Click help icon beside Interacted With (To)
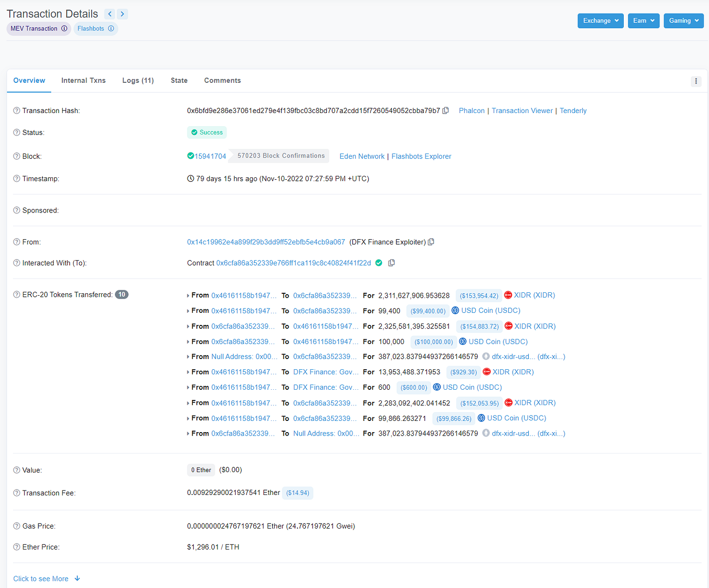This screenshot has height=588, width=709. (17, 263)
